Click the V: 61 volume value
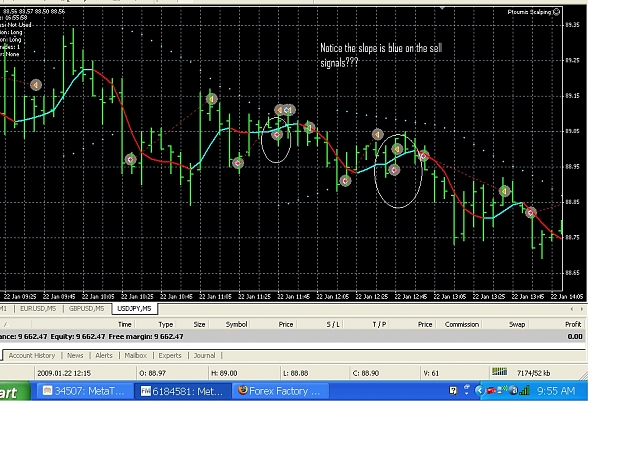 (431, 373)
